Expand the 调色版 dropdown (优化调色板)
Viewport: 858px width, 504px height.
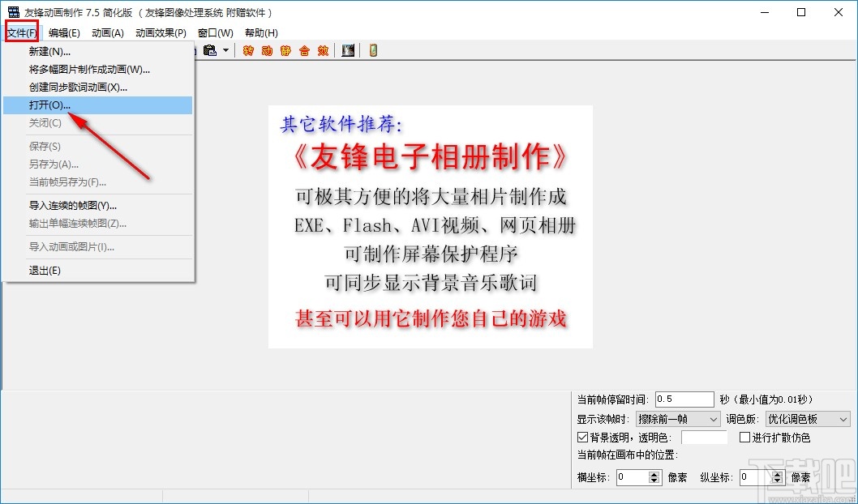click(809, 419)
